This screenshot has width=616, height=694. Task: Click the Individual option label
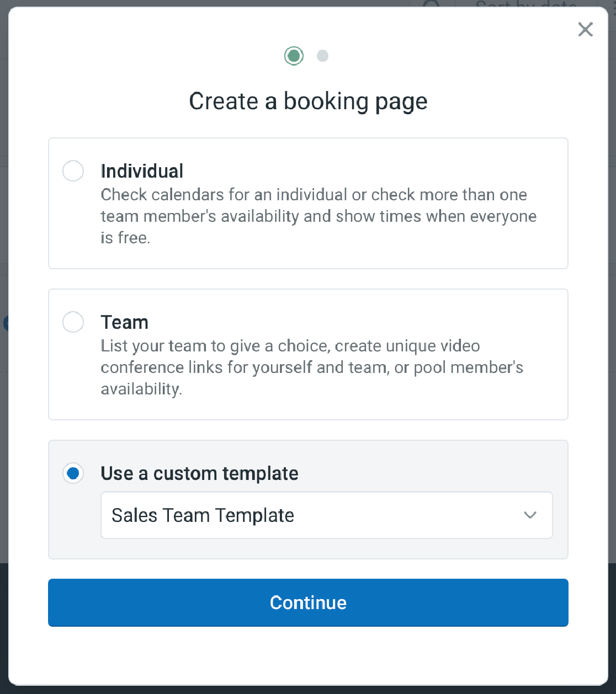tap(141, 171)
